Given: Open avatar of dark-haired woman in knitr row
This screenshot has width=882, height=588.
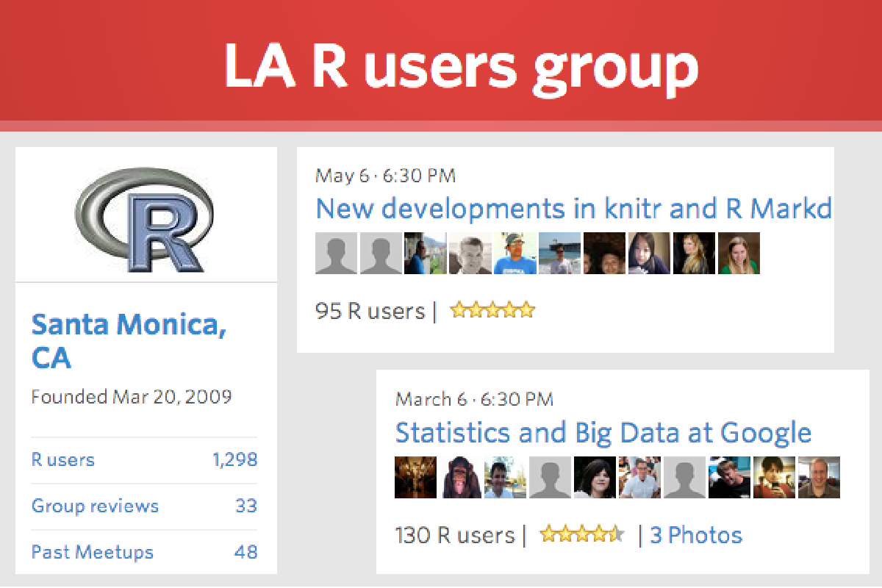Looking at the screenshot, I should [650, 254].
